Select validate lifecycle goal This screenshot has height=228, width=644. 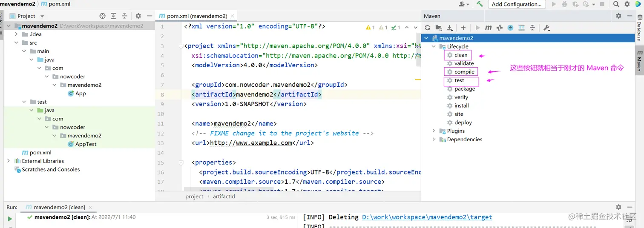click(460, 63)
